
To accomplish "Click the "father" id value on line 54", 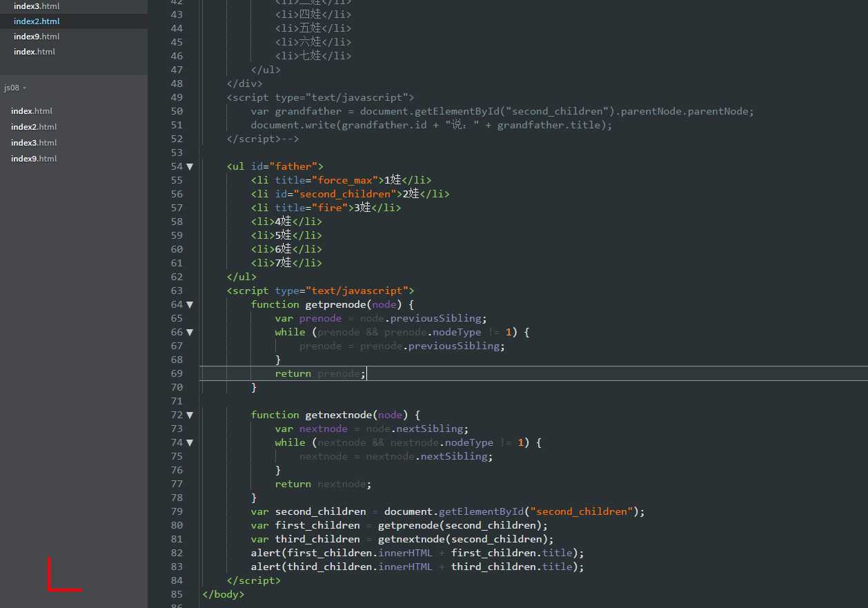I will 293,166.
